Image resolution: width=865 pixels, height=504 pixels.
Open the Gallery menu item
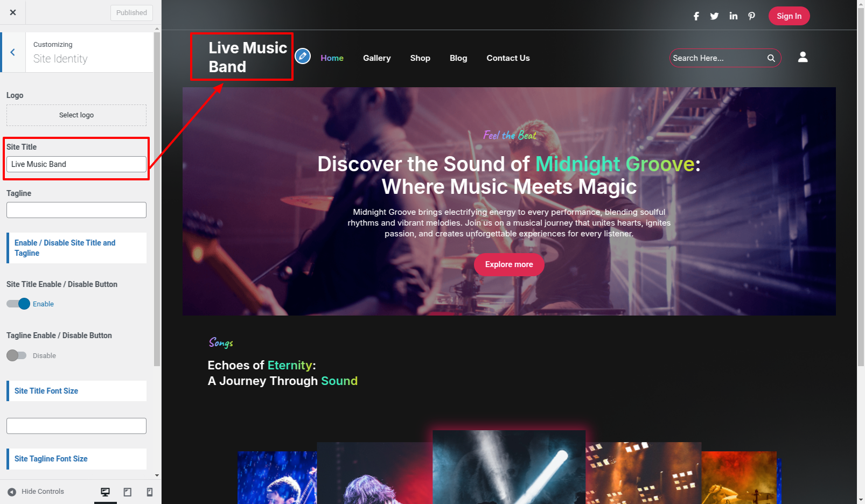point(376,58)
